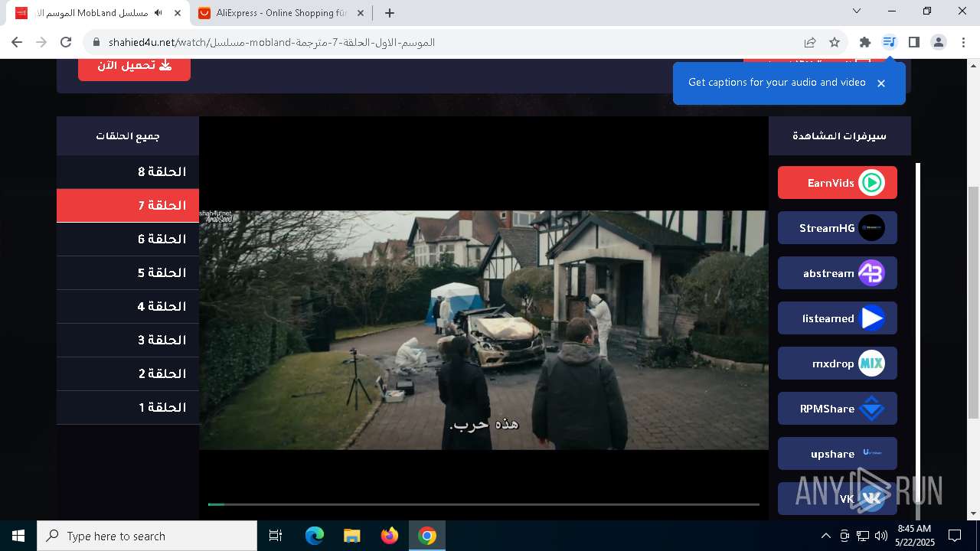Open episode 3 (الحلقة 3)
This screenshot has height=551, width=980.
(x=128, y=341)
